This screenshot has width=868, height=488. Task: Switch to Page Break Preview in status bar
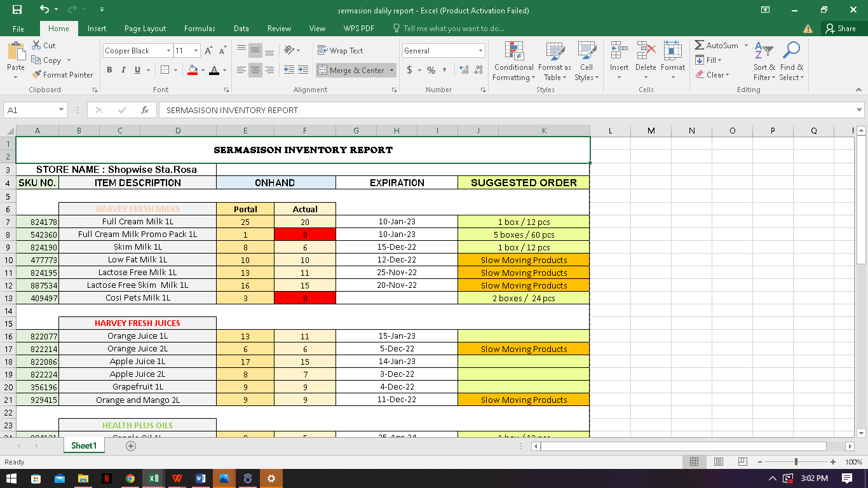743,462
